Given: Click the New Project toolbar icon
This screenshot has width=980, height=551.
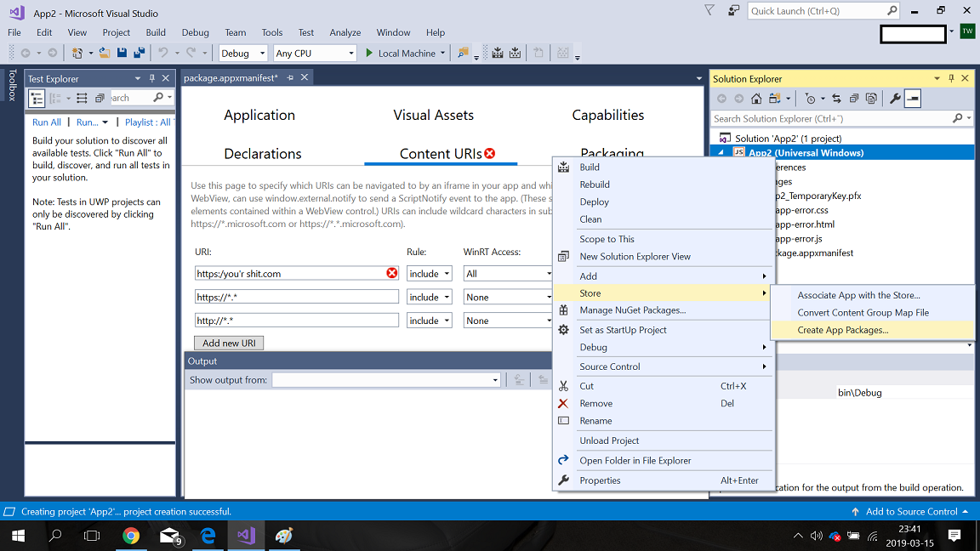Looking at the screenshot, I should point(77,53).
